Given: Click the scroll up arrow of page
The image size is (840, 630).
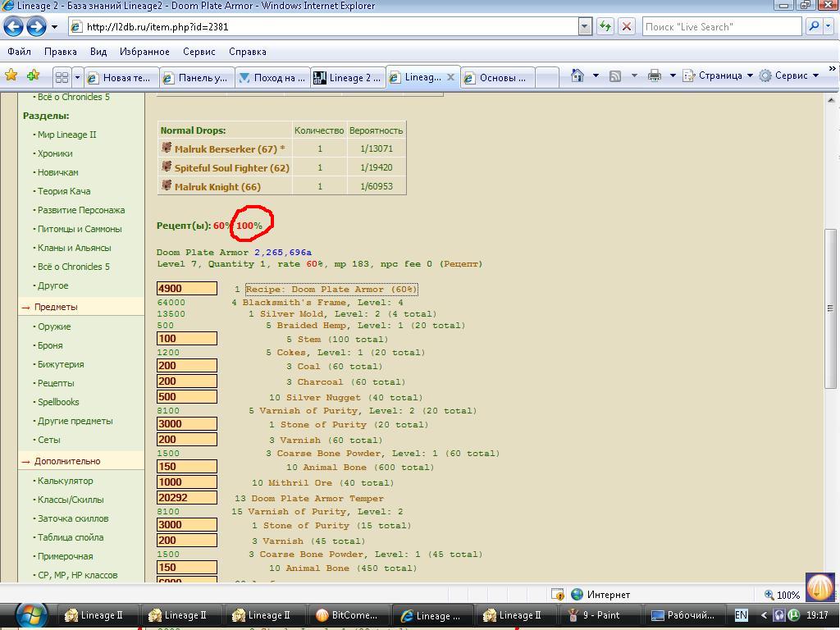Looking at the screenshot, I should click(830, 99).
